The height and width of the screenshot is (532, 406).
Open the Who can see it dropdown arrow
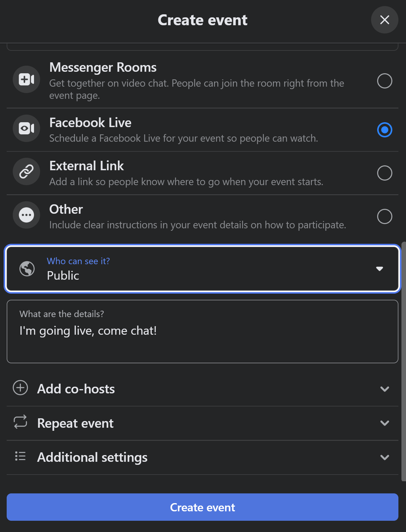click(379, 269)
